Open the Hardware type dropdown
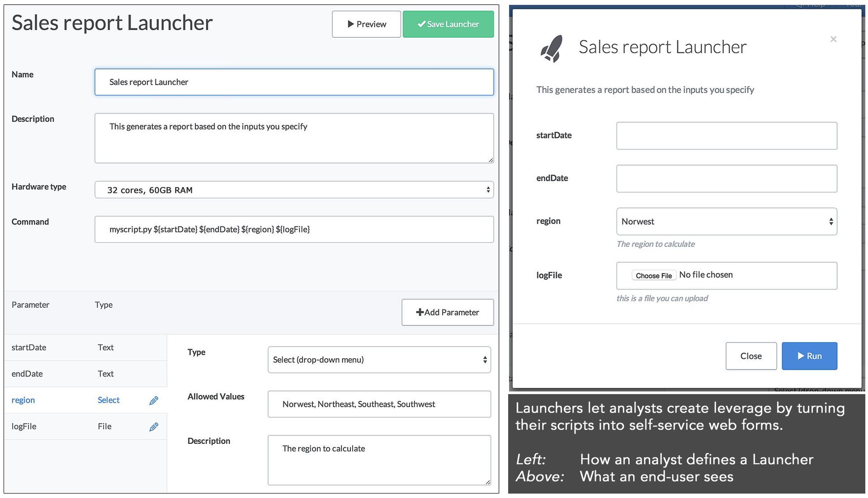Image resolution: width=868 pixels, height=498 pixels. coord(294,190)
